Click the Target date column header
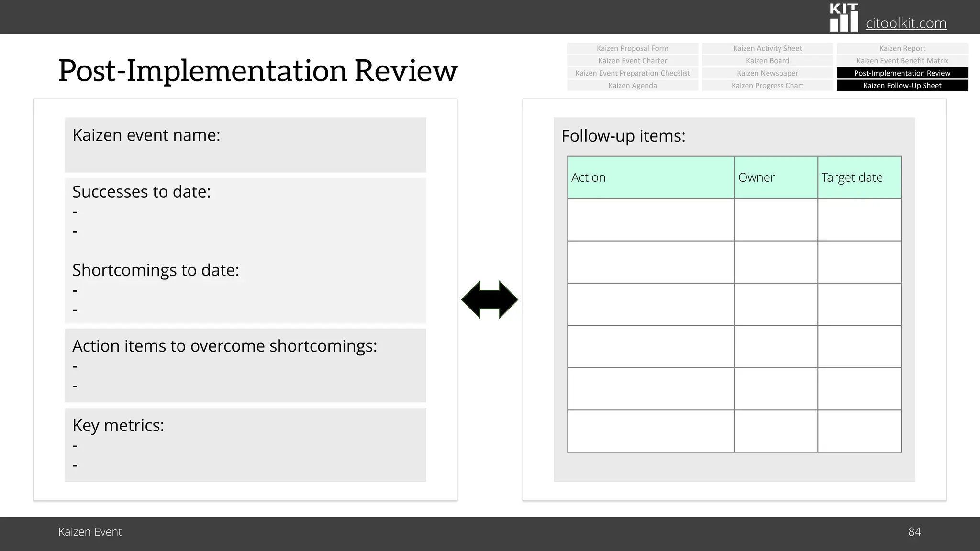This screenshot has height=551, width=980. point(859,177)
